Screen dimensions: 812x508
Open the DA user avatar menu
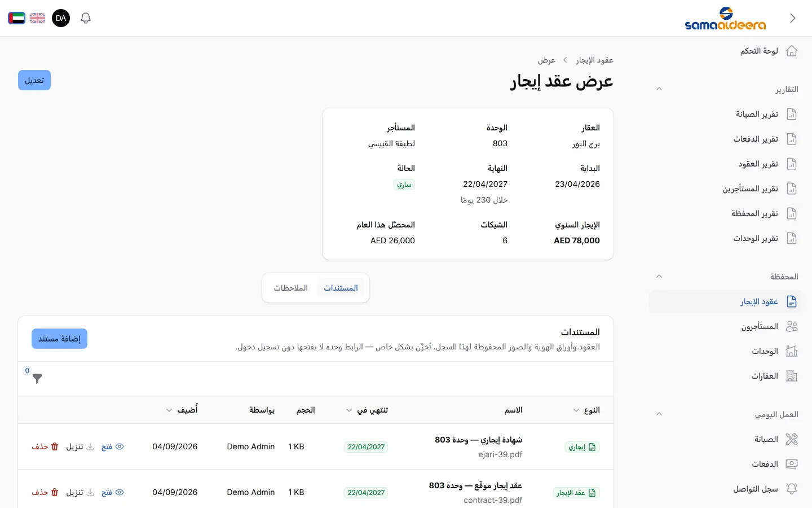tap(61, 18)
